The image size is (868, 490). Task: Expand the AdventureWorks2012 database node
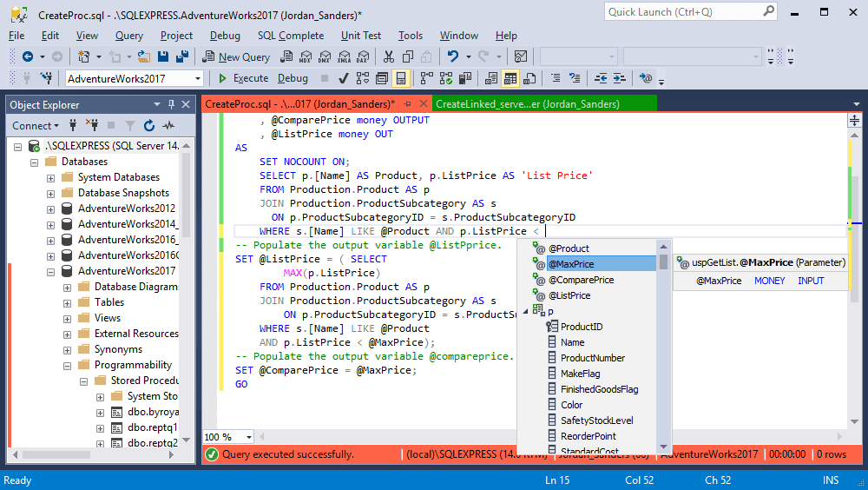[51, 209]
